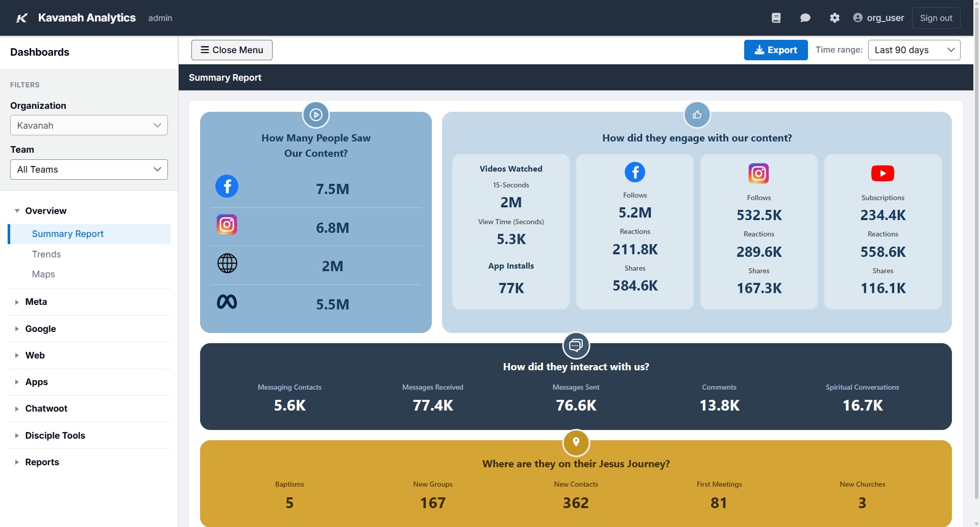
Task: Open the documentation book icon
Action: [x=776, y=18]
